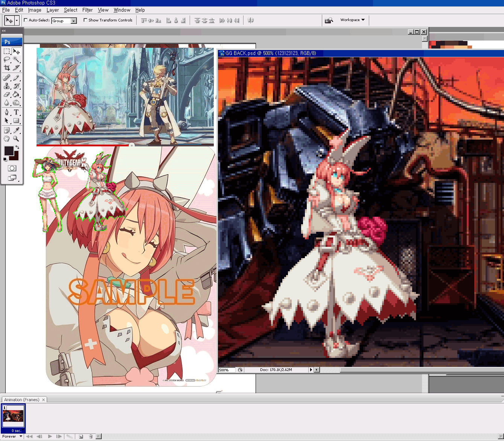
Task: Pick the Crop tool
Action: click(x=7, y=68)
